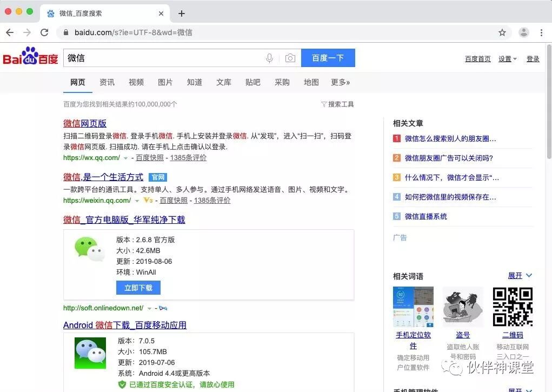The image size is (552, 392).
Task: Open article 如何把微信里的视频保存在
Action: click(450, 197)
